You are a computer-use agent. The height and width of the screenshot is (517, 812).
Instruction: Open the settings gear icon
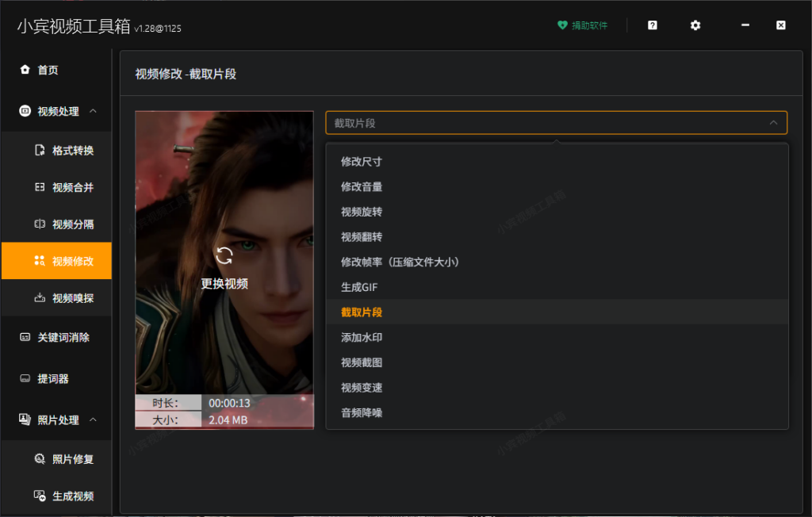coord(695,25)
